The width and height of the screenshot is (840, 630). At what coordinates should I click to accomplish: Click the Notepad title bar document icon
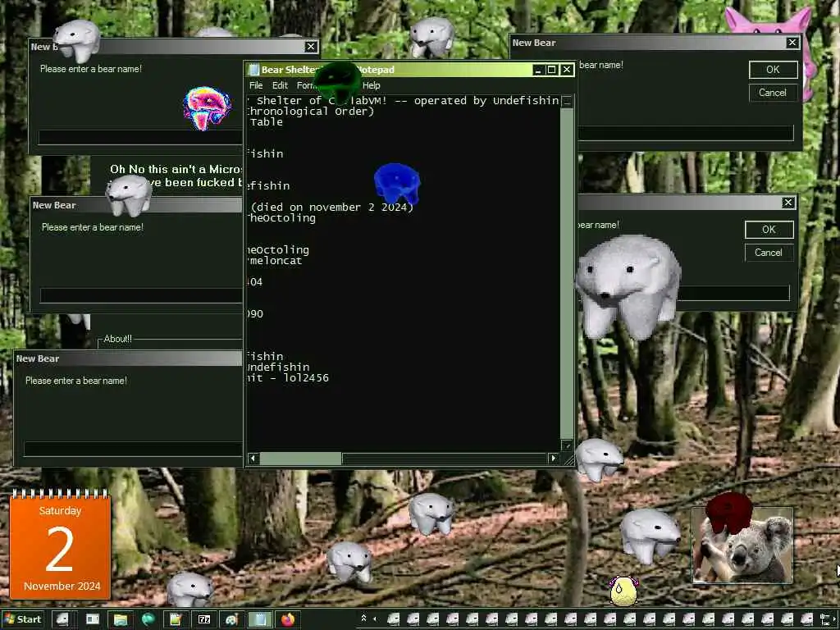(254, 70)
